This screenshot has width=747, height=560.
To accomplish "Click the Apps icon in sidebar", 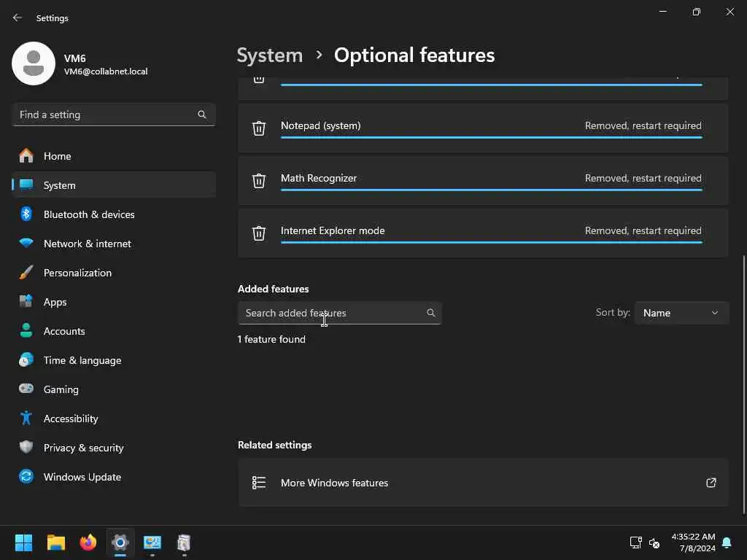I will 26,301.
